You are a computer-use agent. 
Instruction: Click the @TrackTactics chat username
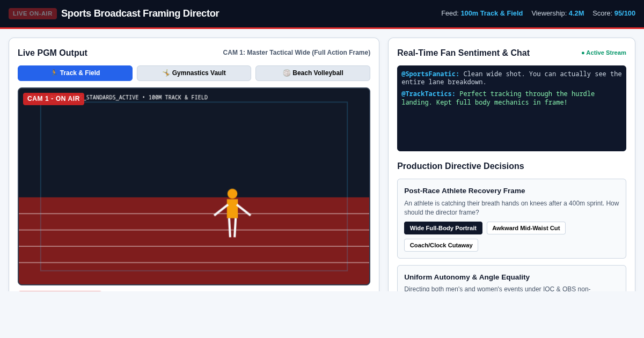[x=428, y=94]
